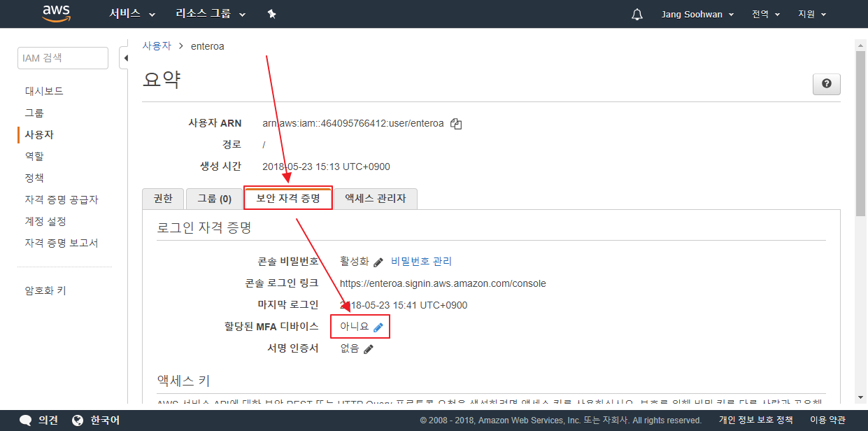Screen dimensions: 868x431
Task: Switch to the 액세스 관리자 tab
Action: pyautogui.click(x=376, y=198)
